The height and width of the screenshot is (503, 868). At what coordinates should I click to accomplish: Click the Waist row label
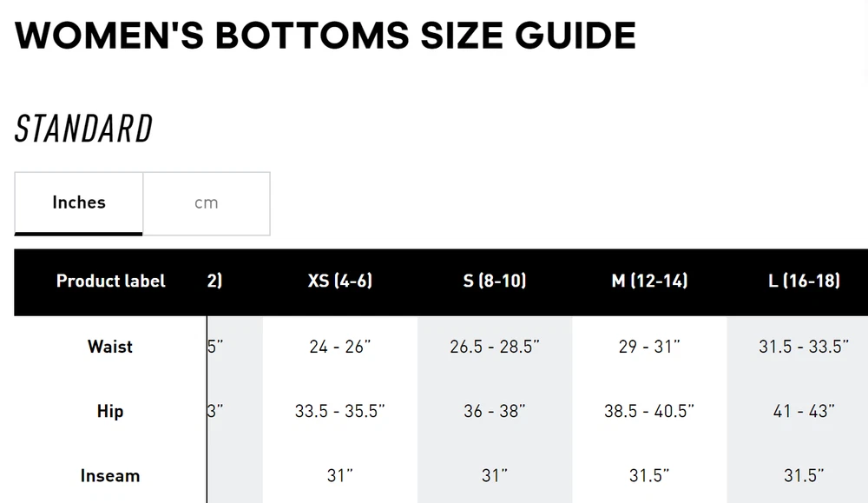[110, 347]
